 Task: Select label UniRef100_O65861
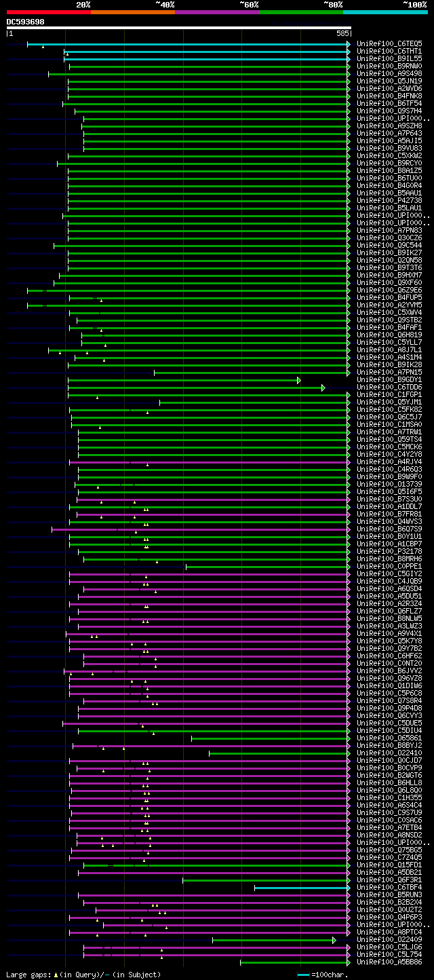pyautogui.click(x=389, y=738)
